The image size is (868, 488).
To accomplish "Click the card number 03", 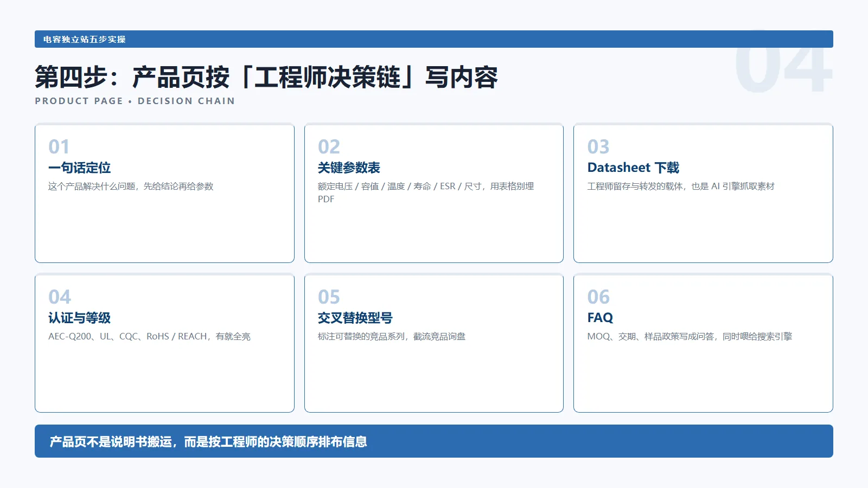I will [598, 147].
